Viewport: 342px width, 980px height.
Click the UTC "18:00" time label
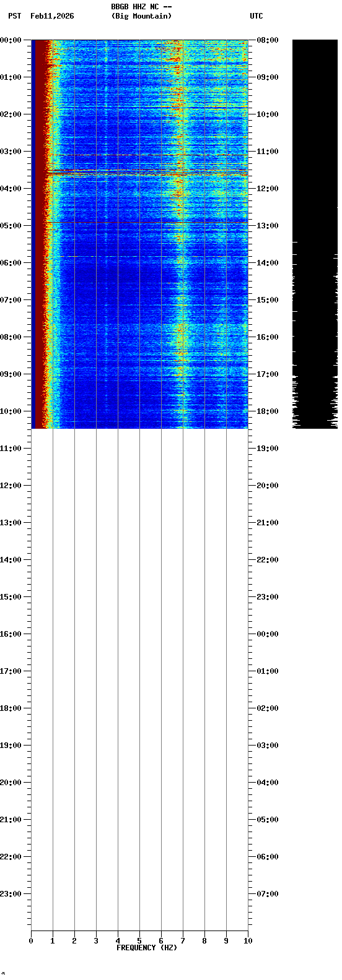point(268,411)
